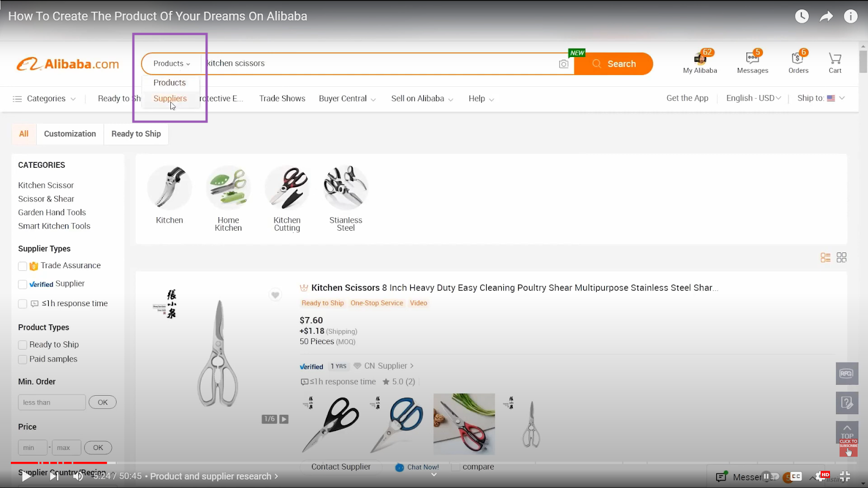Click OK next to Min. Order field
Image resolution: width=868 pixels, height=488 pixels.
[x=103, y=402]
